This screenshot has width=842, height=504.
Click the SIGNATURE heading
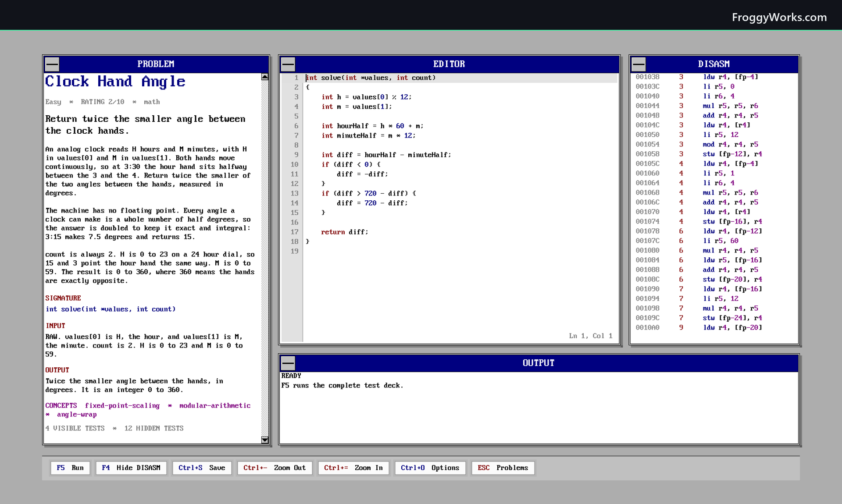(x=63, y=298)
